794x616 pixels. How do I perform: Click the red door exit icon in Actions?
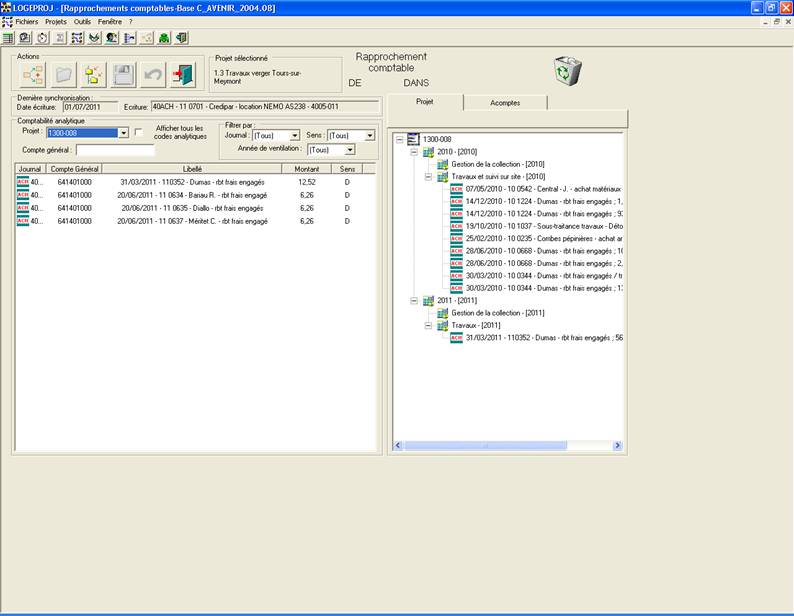click(x=183, y=75)
